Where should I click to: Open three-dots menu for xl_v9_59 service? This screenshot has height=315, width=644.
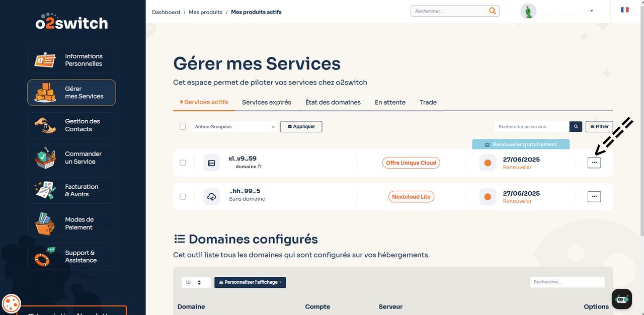(594, 163)
